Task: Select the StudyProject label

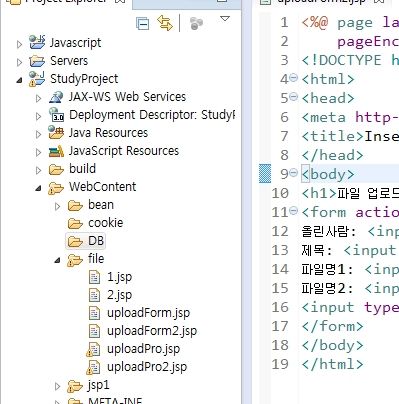Action: click(84, 79)
